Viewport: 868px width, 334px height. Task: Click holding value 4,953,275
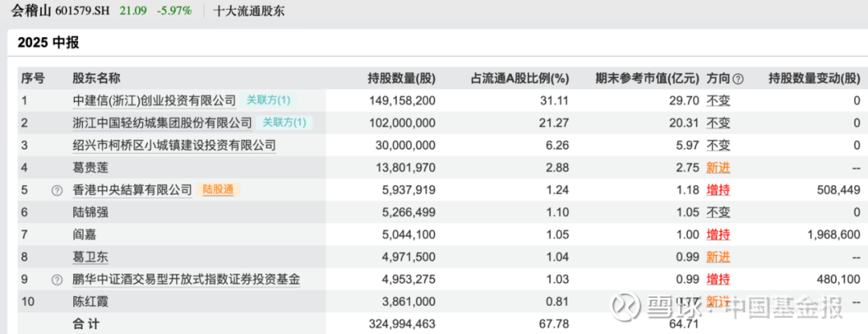coord(409,279)
